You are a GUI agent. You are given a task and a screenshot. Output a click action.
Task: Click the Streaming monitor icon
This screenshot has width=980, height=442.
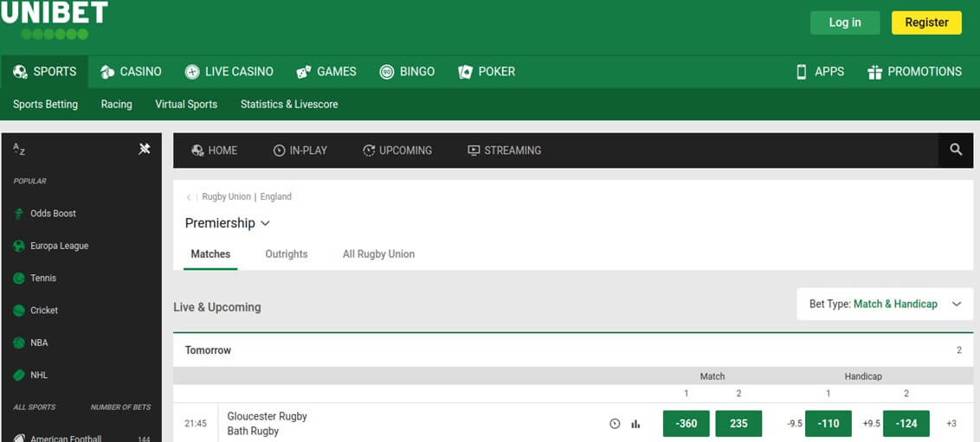474,151
